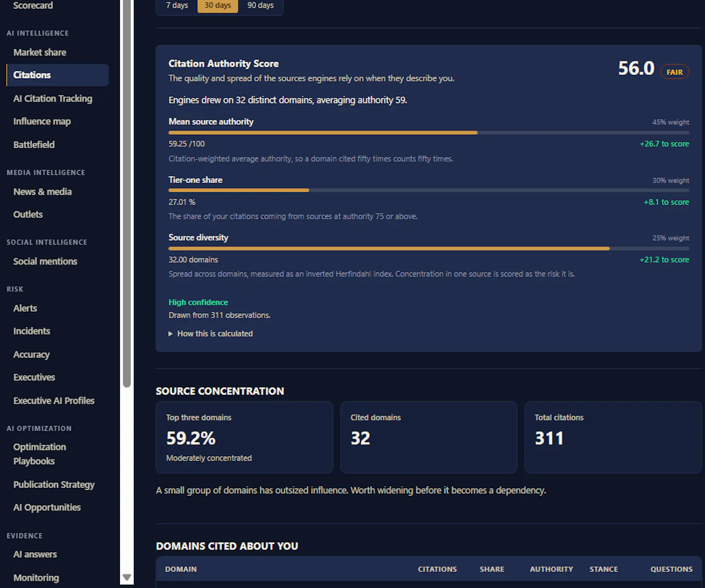Viewport: 705px width, 588px height.
Task: Open the Influence map page
Action: 42,122
